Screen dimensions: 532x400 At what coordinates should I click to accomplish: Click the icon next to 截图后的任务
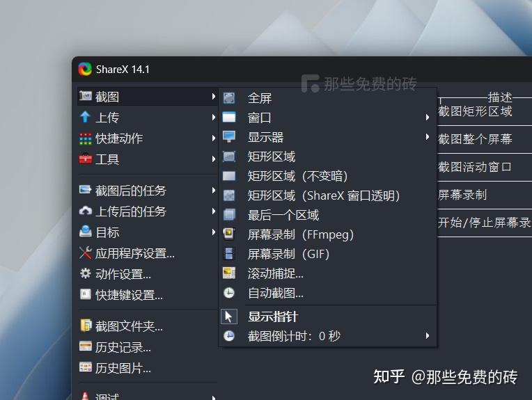(85, 189)
